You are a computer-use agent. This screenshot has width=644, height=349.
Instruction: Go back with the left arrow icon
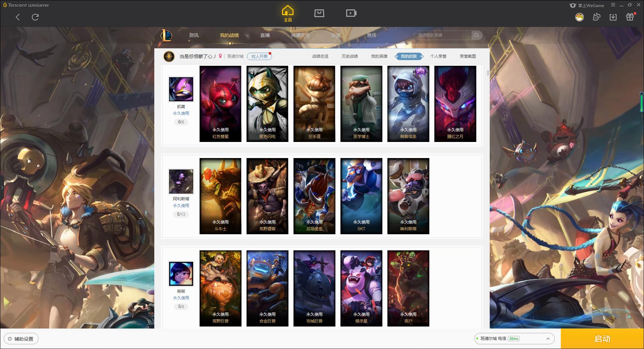tap(18, 17)
